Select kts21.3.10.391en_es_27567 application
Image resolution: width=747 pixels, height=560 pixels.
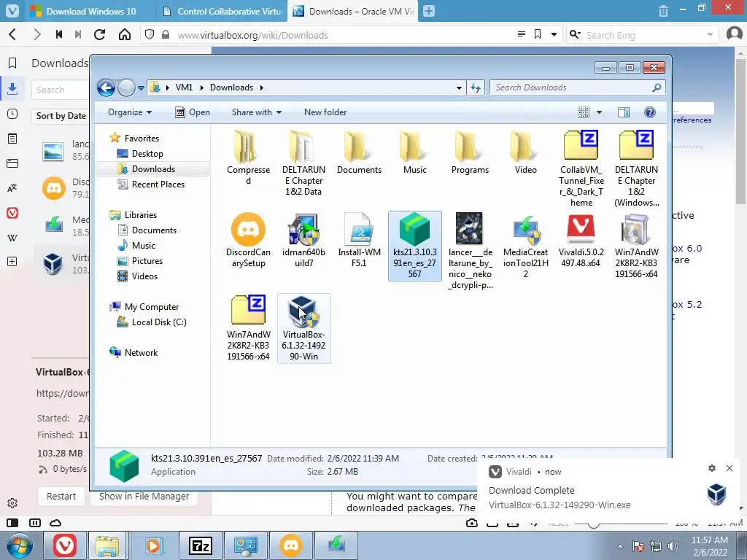pos(414,245)
